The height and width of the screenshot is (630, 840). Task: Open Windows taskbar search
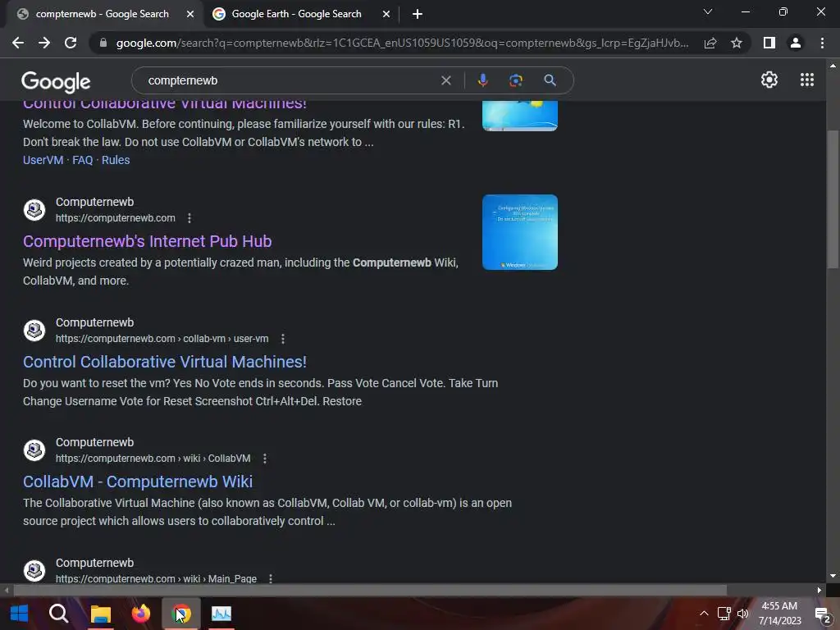click(x=58, y=614)
